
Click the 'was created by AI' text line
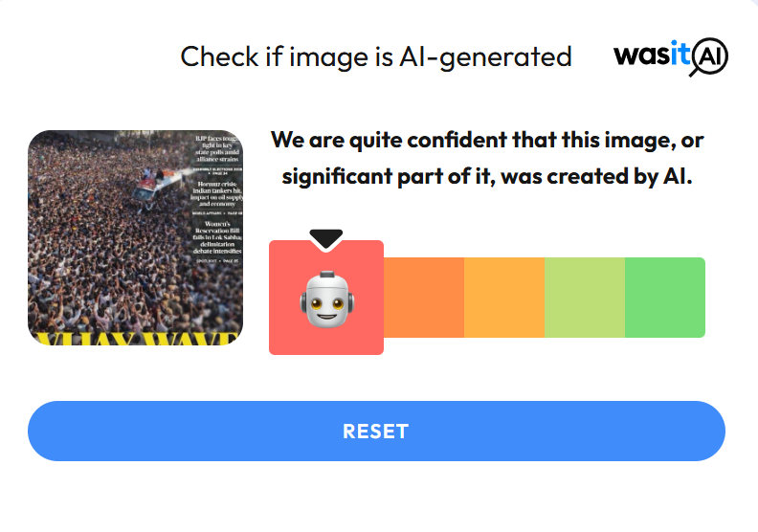click(x=487, y=176)
